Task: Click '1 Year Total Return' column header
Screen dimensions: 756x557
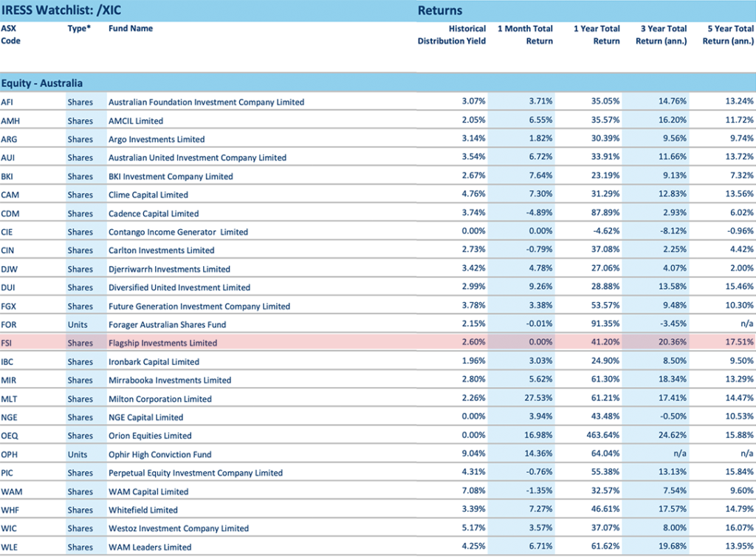Action: [x=597, y=35]
